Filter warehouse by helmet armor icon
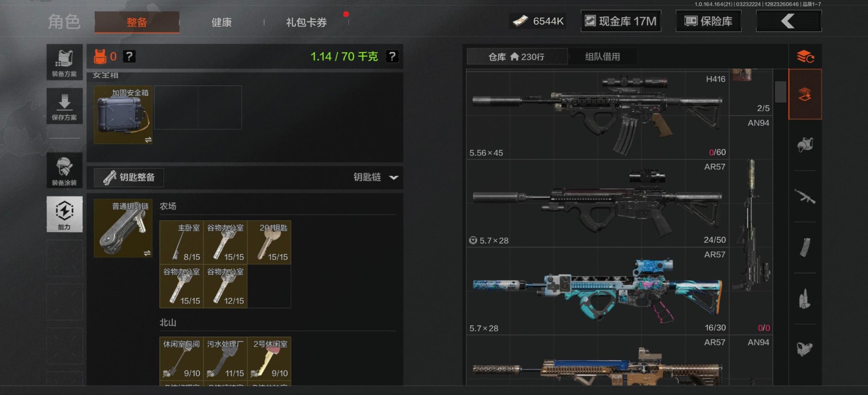Image resolution: width=868 pixels, height=395 pixels. [805, 145]
